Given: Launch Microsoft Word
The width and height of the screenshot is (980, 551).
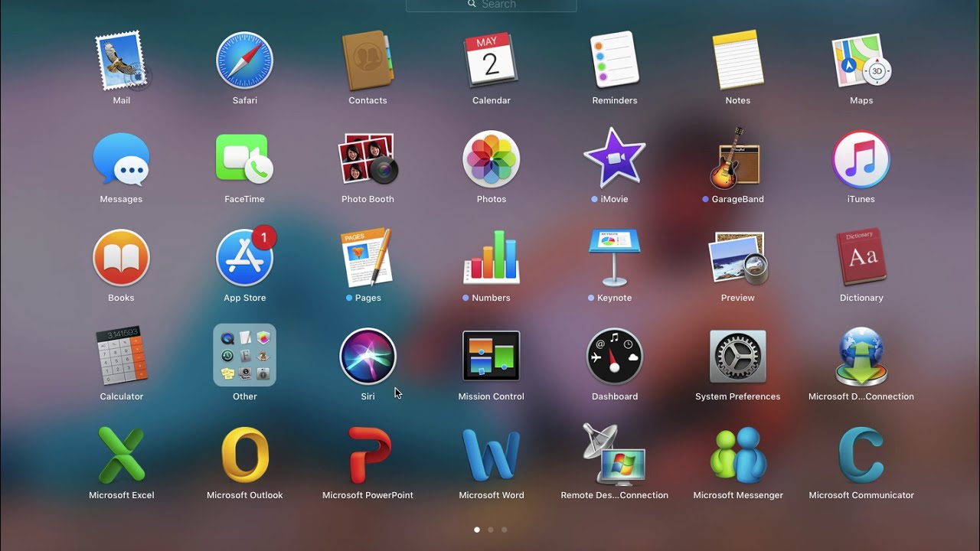Looking at the screenshot, I should [x=491, y=455].
